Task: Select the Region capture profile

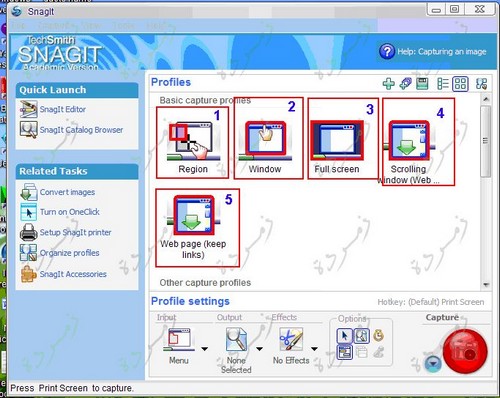Action: 193,143
